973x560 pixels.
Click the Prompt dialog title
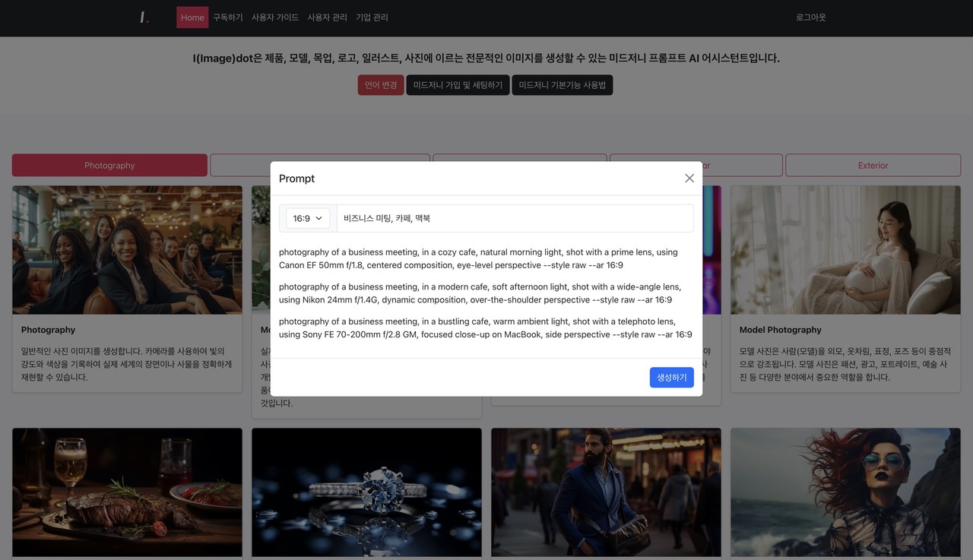point(296,179)
